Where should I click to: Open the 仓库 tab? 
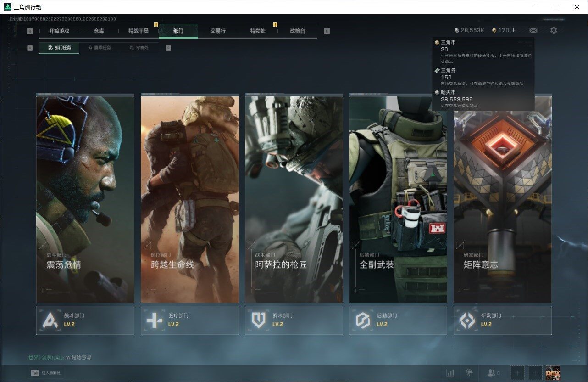(99, 31)
